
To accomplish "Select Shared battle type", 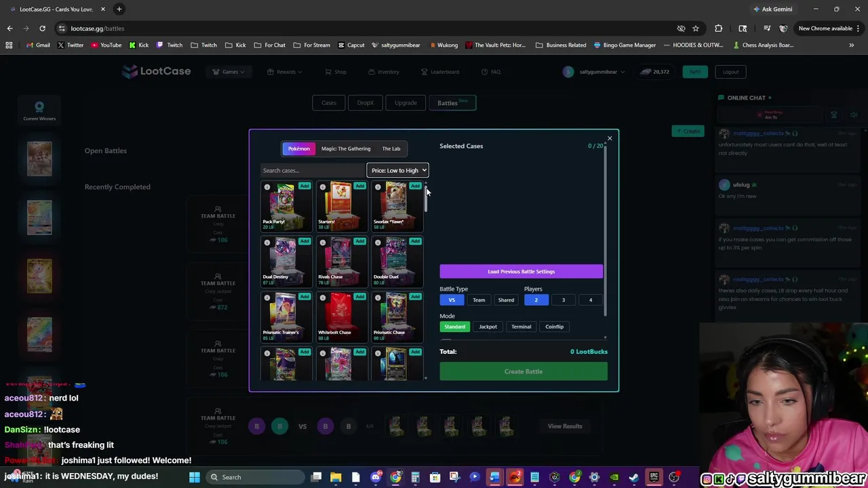I will [506, 300].
